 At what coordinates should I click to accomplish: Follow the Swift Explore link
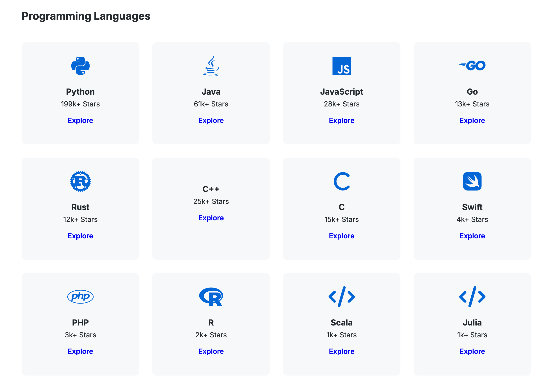click(x=472, y=236)
